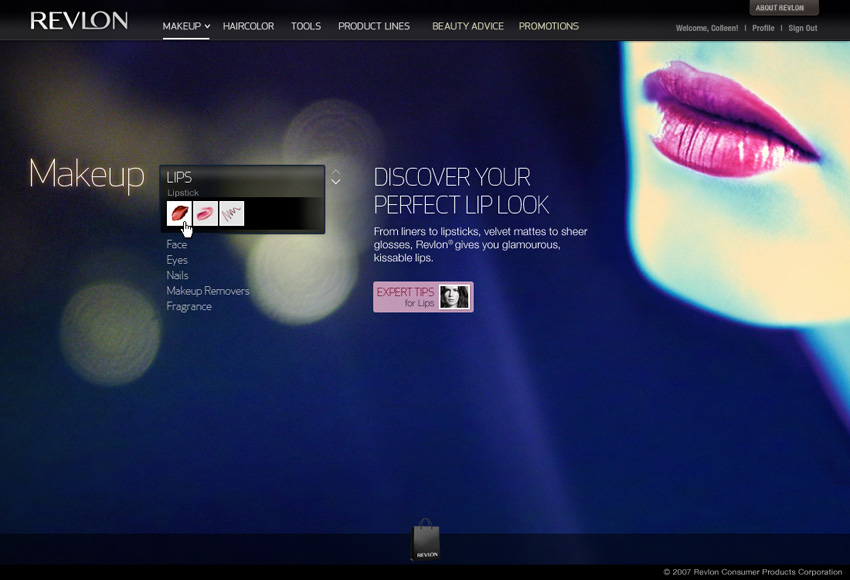850x580 pixels.
Task: Choose the Fragrance category
Action: point(189,307)
